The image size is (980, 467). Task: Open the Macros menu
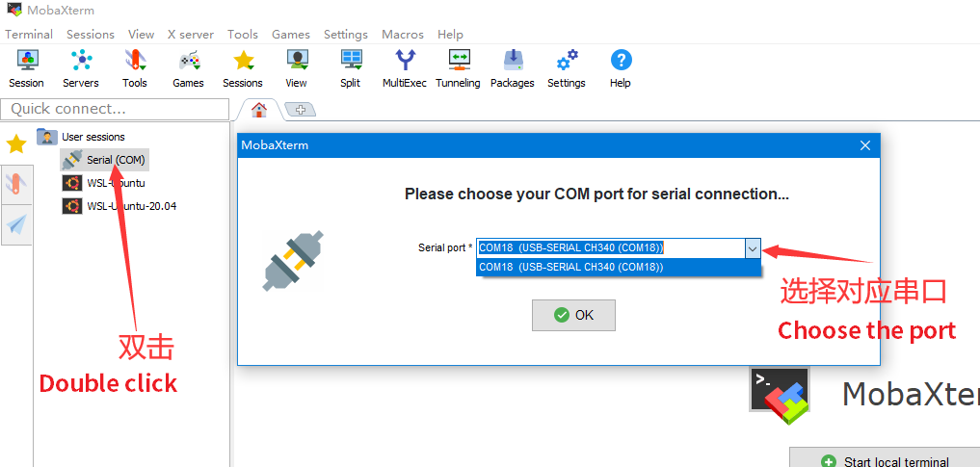(x=402, y=34)
